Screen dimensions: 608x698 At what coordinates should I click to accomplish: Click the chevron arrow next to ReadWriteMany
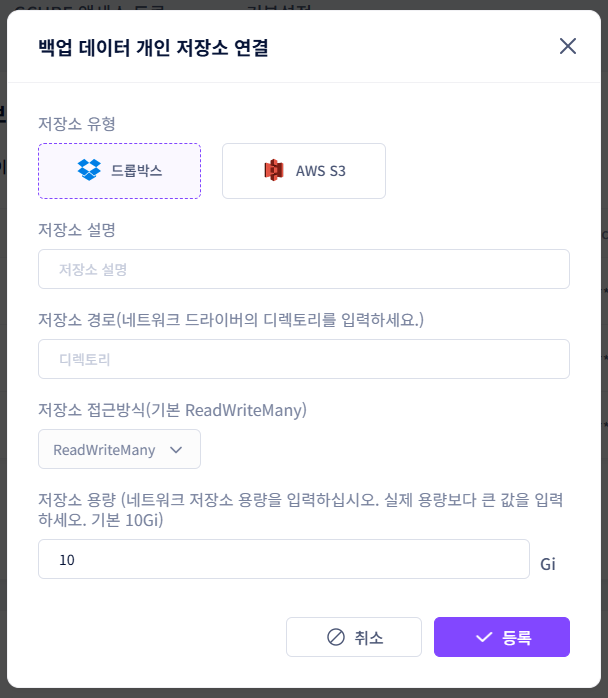click(176, 450)
